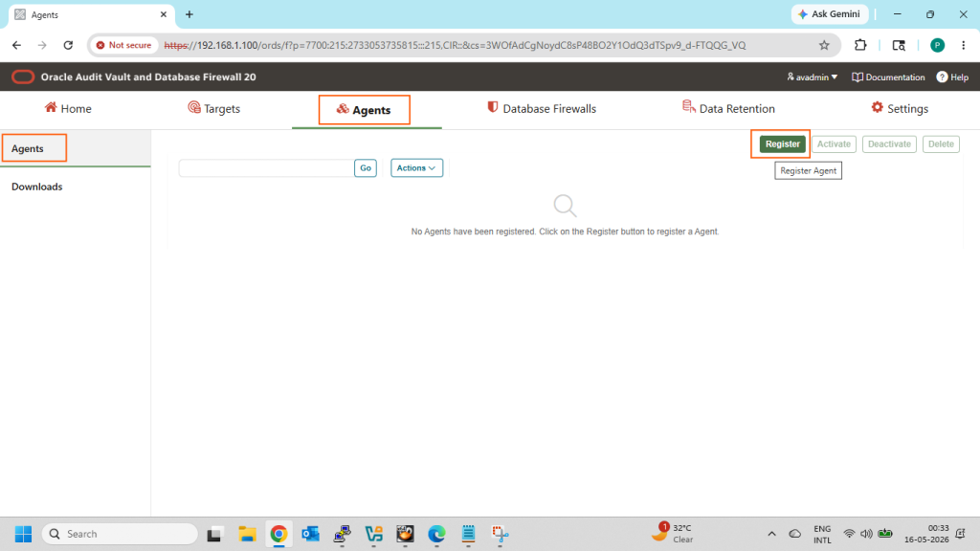This screenshot has width=980, height=551.
Task: Bookmark the page with star icon
Action: [824, 45]
